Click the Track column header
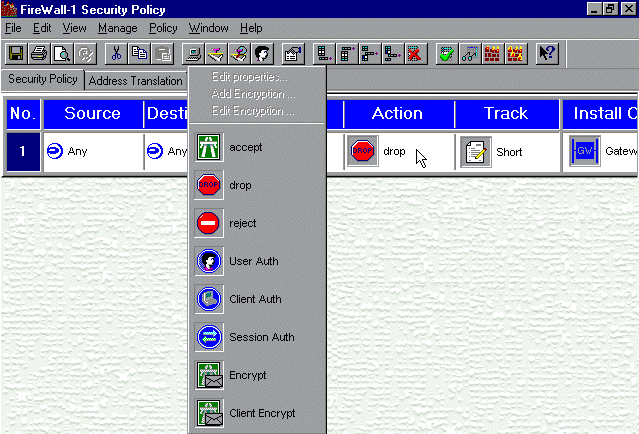The height and width of the screenshot is (434, 639). click(506, 113)
